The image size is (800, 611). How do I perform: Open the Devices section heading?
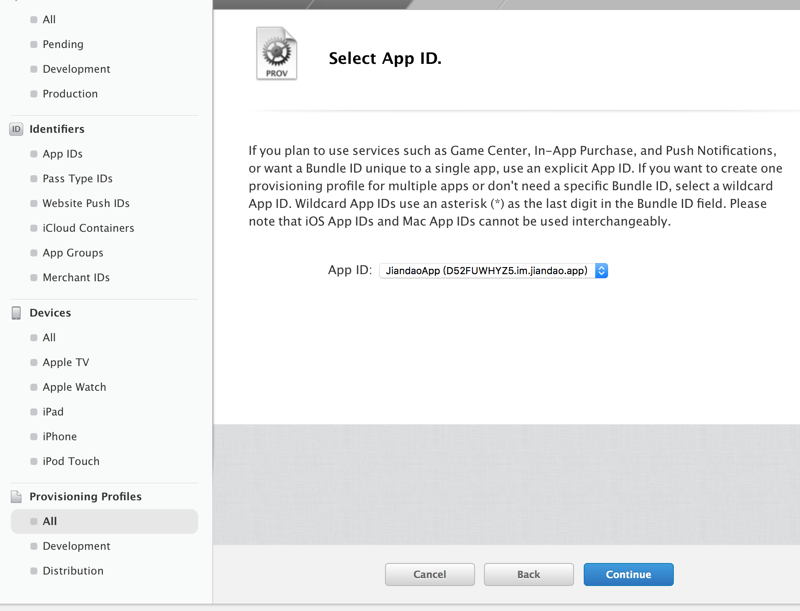click(50, 313)
